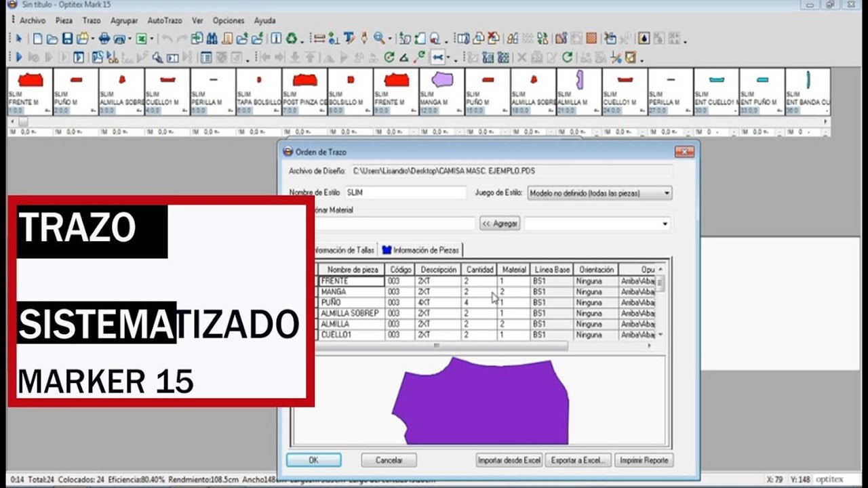This screenshot has height=488, width=868.
Task: Click the Nombre de Estilo field
Action: 406,192
